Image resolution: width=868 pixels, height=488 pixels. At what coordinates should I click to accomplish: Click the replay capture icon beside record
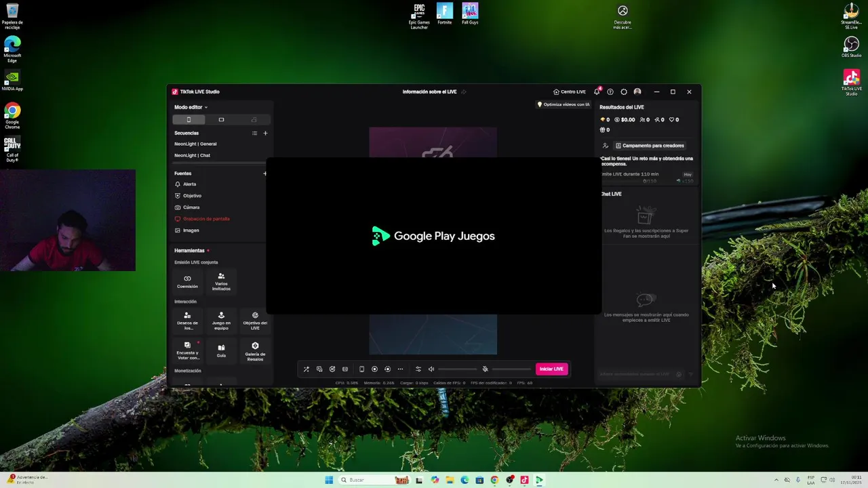click(387, 369)
